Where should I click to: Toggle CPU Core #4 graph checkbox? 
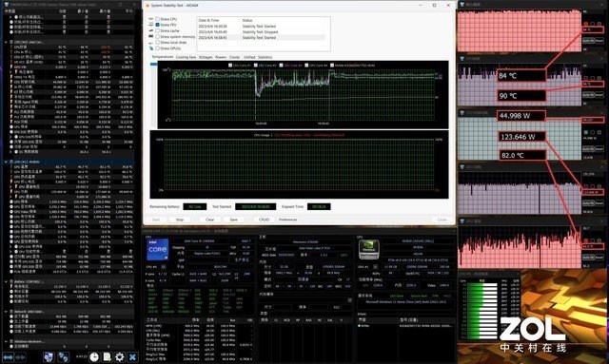pos(306,66)
